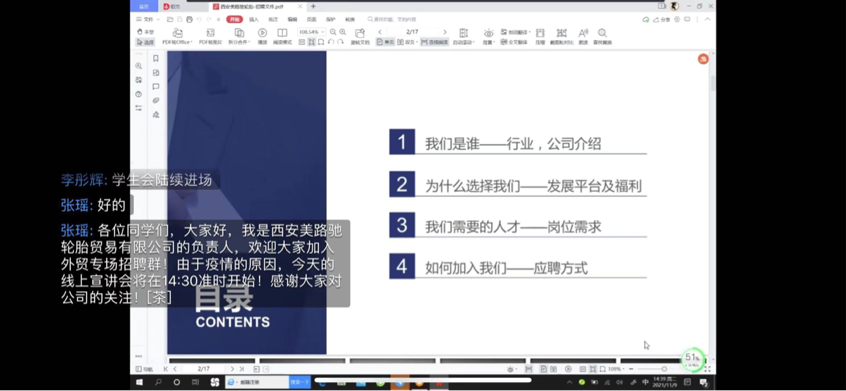Select the Hand (手型) tool
Screen dimensions: 846x391
(145, 32)
